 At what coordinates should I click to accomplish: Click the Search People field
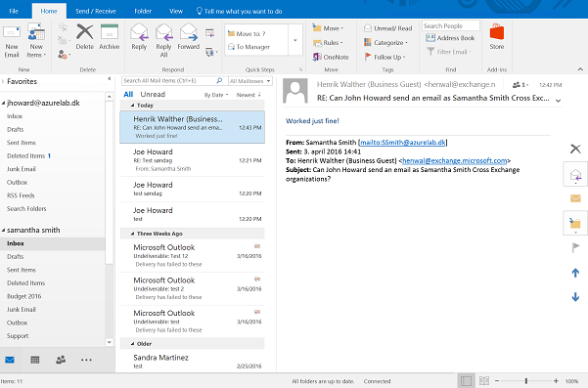tap(450, 25)
